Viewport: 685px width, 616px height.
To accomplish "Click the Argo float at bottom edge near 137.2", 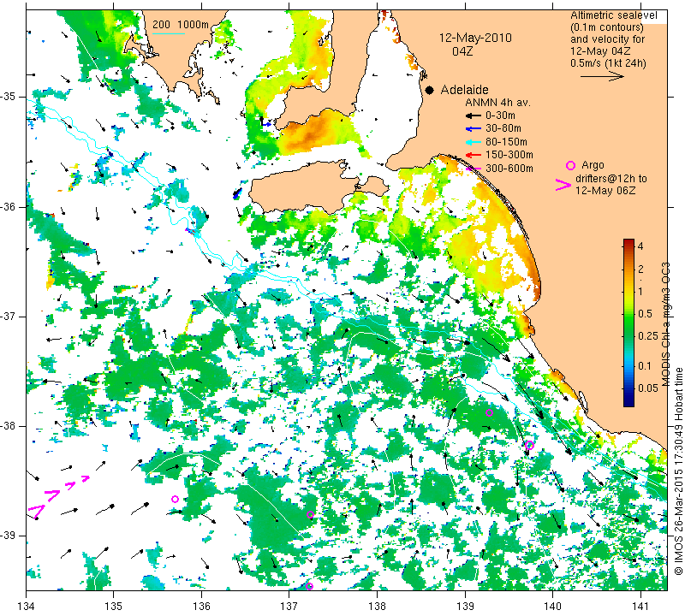I will 309,586.
